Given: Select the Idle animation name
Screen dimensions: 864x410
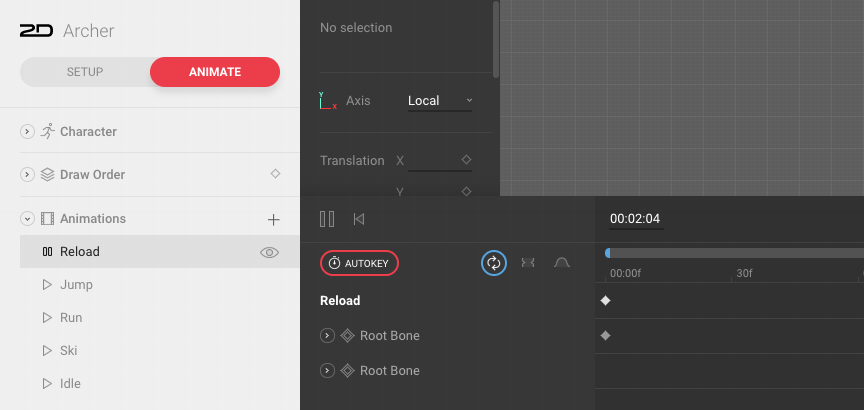Looking at the screenshot, I should pyautogui.click(x=70, y=384).
